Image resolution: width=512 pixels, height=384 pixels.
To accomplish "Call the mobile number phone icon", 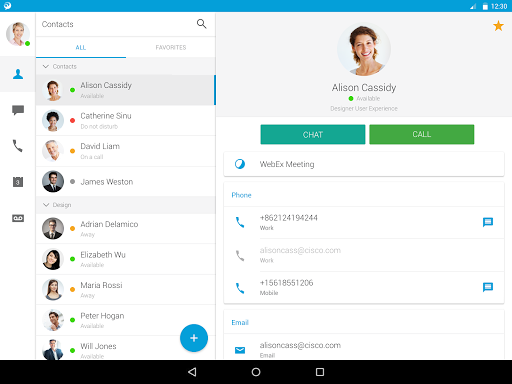I will tap(240, 288).
